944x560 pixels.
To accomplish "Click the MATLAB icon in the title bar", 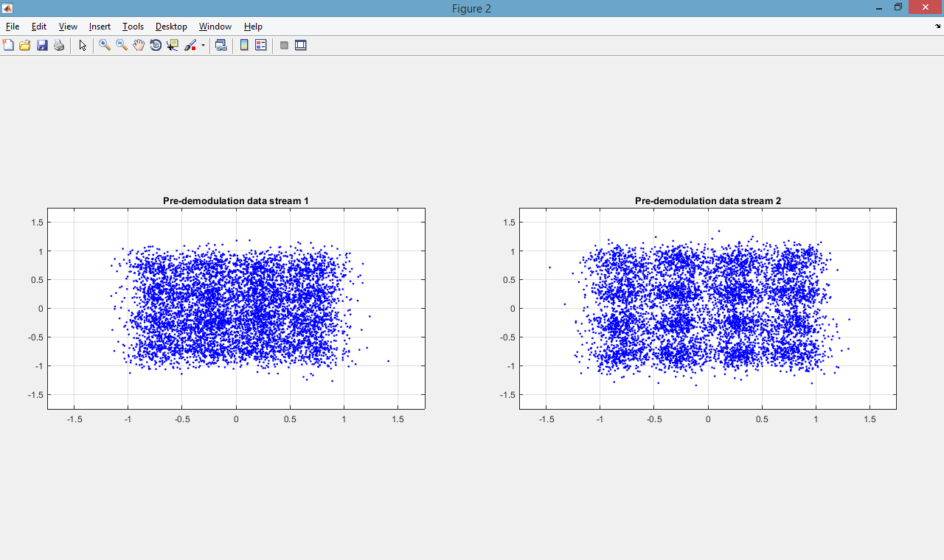I will coord(8,8).
